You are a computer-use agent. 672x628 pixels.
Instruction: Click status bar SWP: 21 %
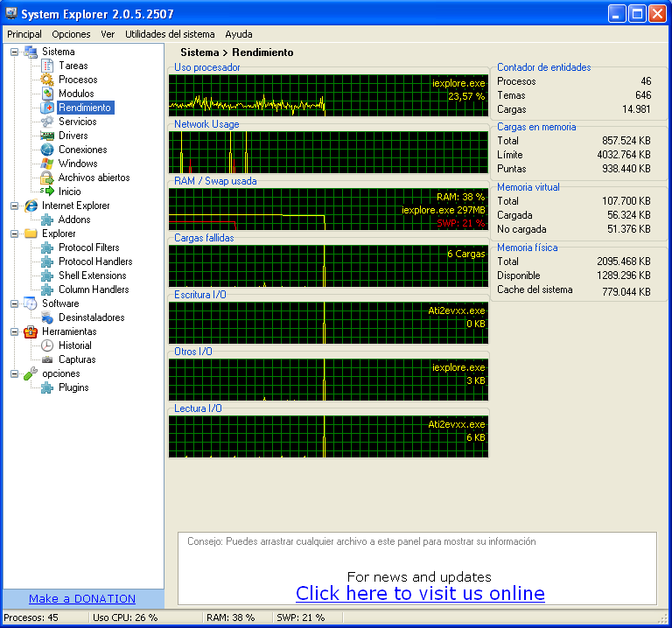tap(300, 618)
